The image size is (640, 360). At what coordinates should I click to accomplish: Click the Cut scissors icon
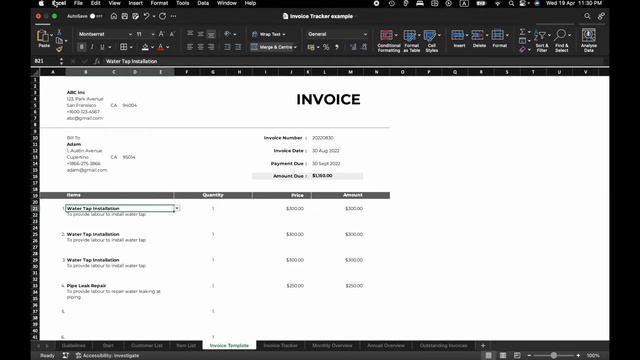point(59,32)
